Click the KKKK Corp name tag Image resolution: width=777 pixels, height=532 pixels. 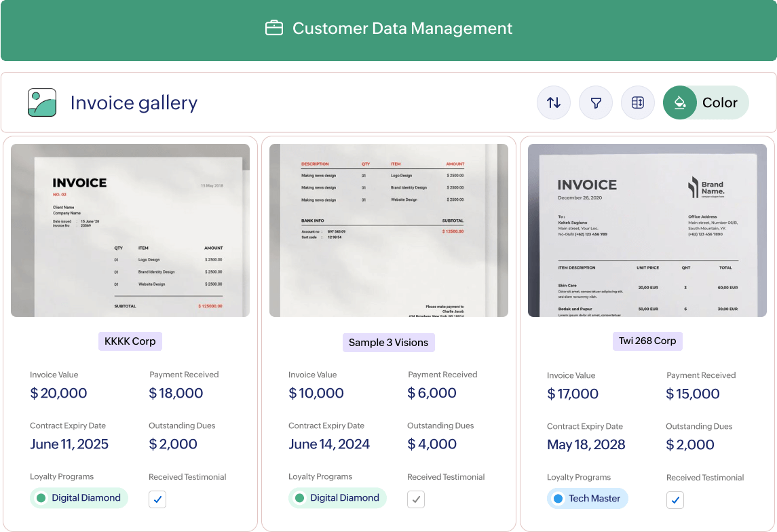coord(130,341)
